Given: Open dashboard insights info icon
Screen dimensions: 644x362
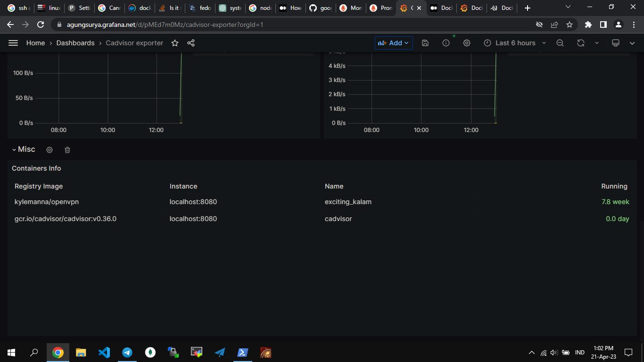Looking at the screenshot, I should tap(446, 43).
